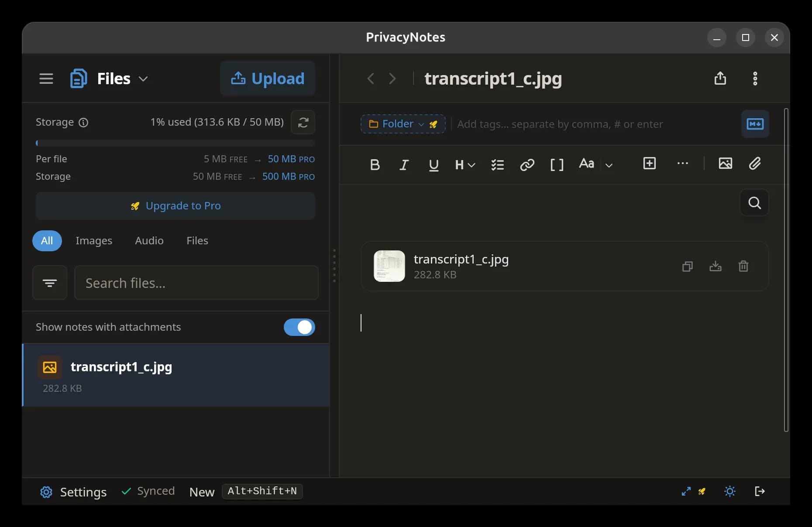The height and width of the screenshot is (527, 812).
Task: Open the sort and filter options button
Action: tap(50, 283)
